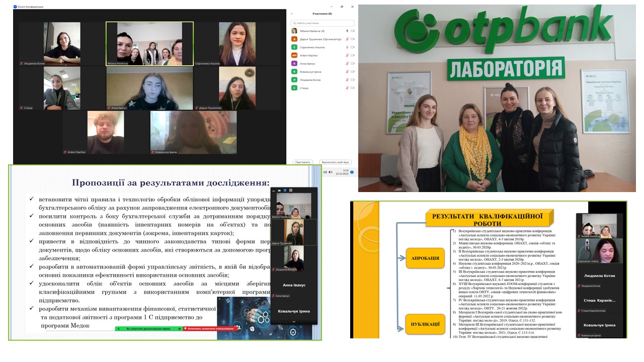Click Анна Іванус's muted microphone icon
Image resolution: width=644 pixels, height=362 pixels.
(347, 63)
